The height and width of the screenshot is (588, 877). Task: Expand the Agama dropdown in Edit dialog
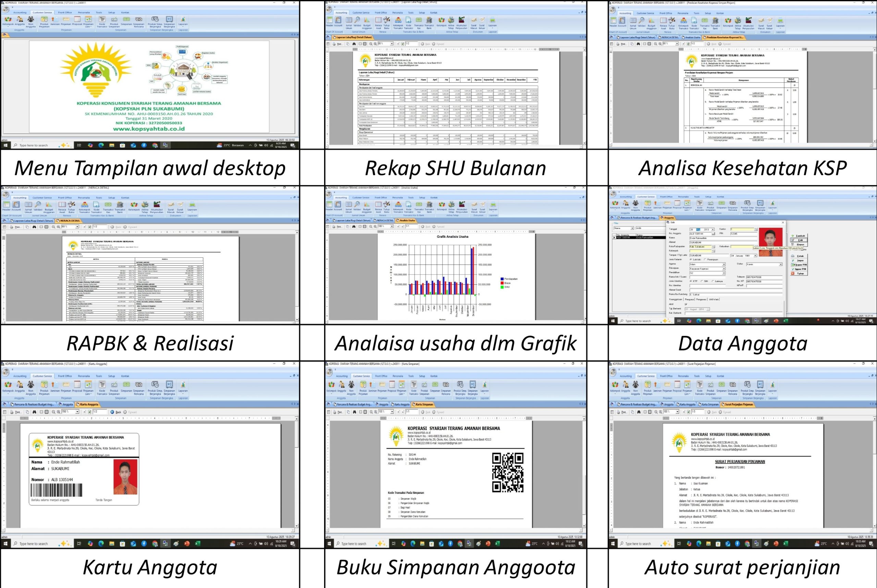pyautogui.click(x=724, y=265)
